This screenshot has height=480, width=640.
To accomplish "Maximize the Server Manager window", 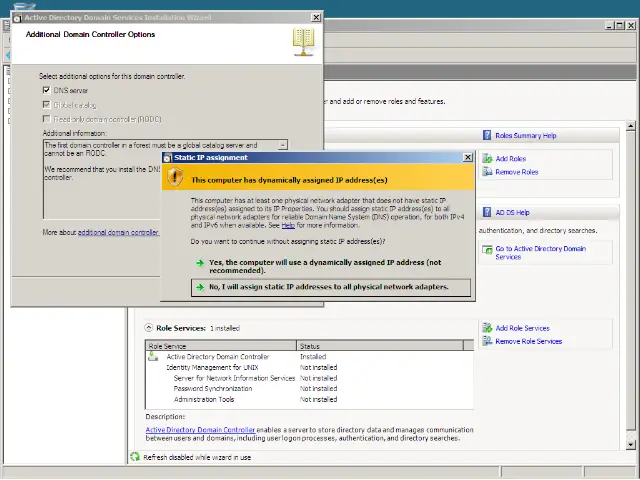I will pyautogui.click(x=620, y=25).
